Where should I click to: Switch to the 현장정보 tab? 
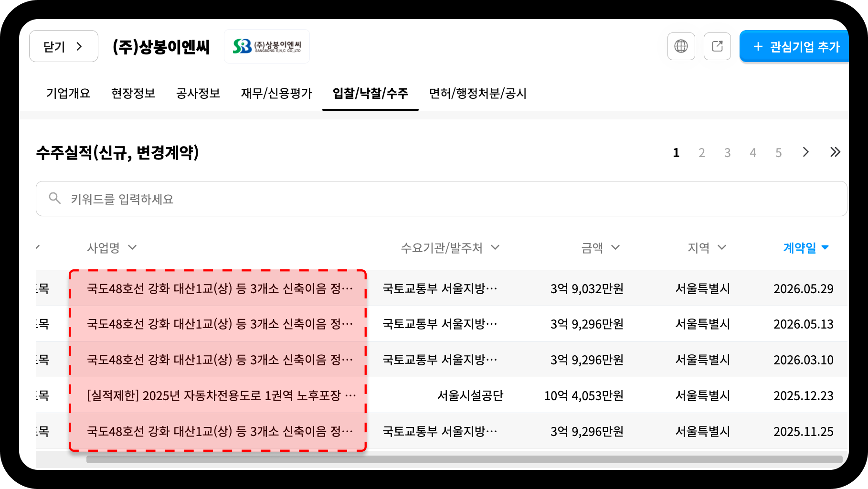tap(133, 93)
